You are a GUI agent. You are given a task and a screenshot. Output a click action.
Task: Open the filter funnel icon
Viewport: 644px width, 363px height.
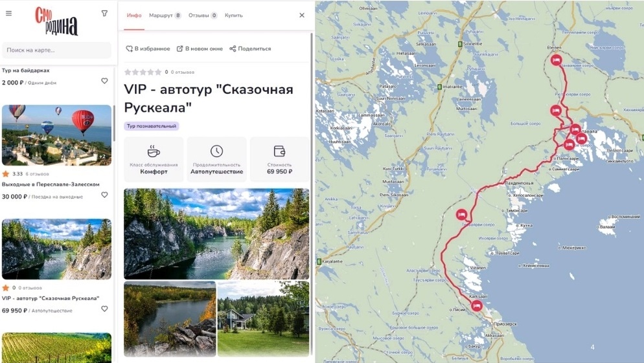pos(105,13)
